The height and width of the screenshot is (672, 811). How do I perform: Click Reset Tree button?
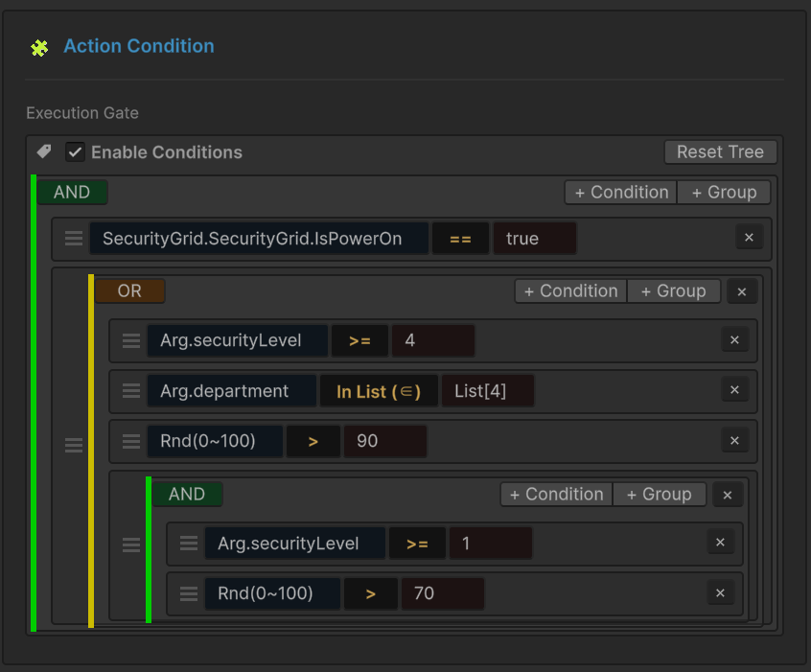click(x=720, y=151)
